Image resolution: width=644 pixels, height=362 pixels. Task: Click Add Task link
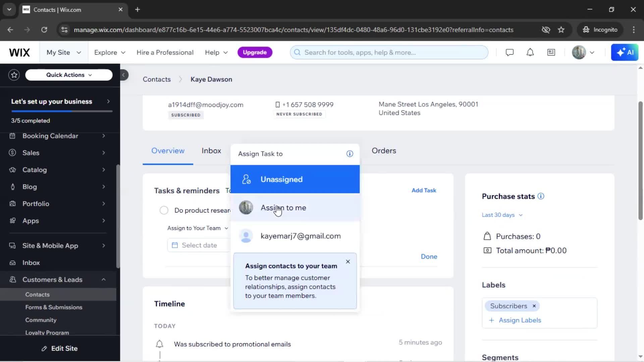coord(424,190)
